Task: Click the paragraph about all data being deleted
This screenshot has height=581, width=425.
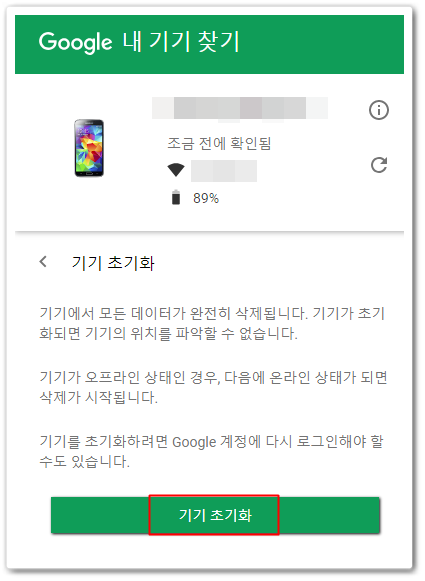Action: pyautogui.click(x=212, y=323)
